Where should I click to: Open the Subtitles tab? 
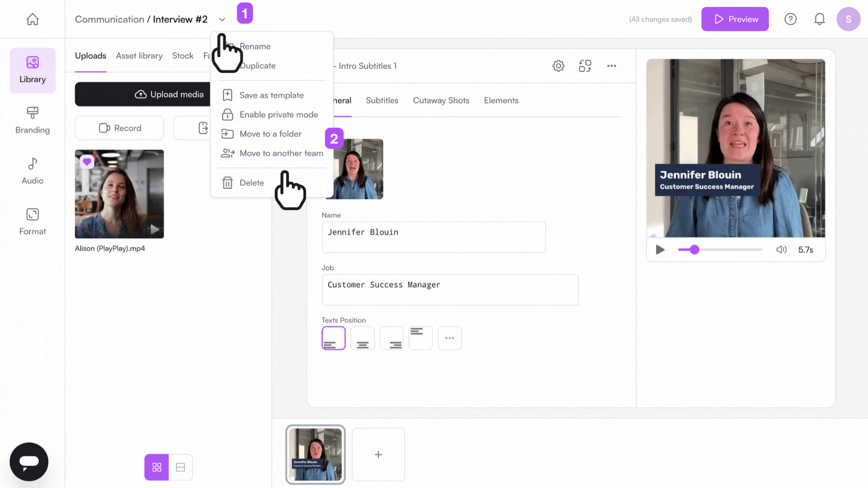coord(382,100)
